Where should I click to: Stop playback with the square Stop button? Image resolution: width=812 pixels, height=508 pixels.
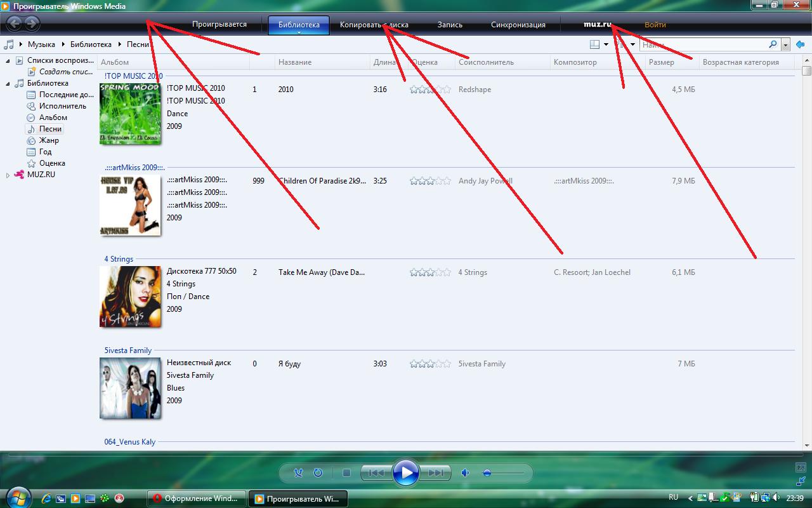pos(346,473)
